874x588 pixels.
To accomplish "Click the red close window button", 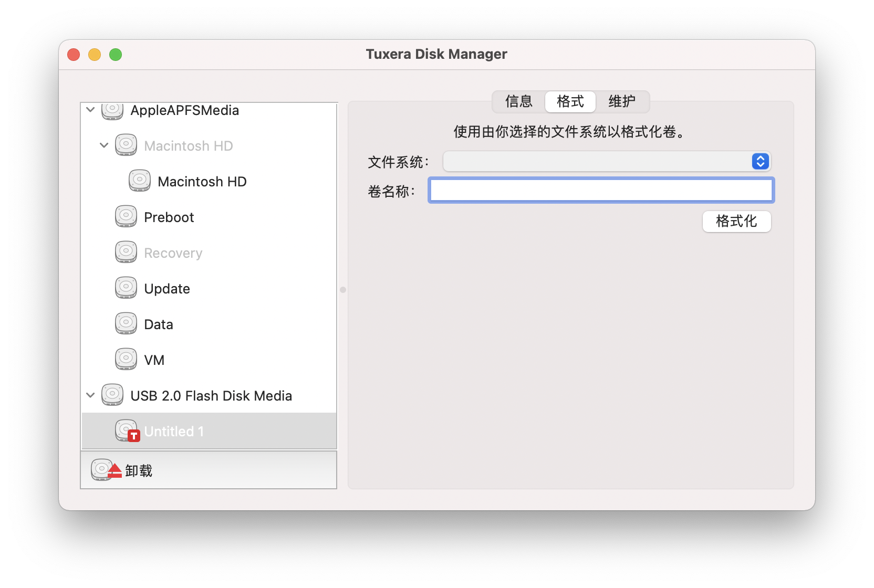I will pyautogui.click(x=74, y=55).
